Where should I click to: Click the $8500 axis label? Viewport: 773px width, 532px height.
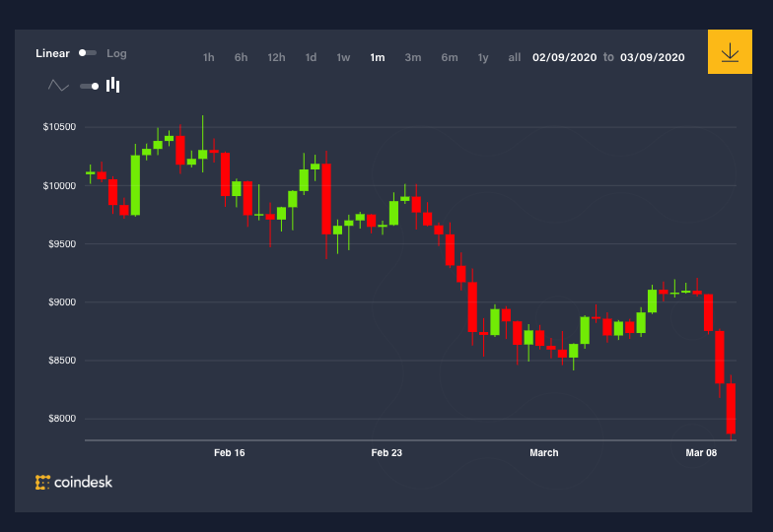coord(62,361)
